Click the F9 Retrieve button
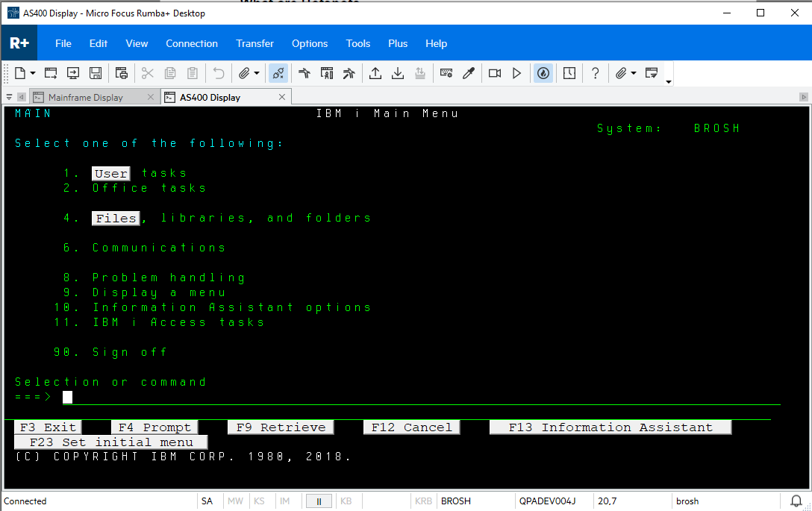 (x=281, y=427)
